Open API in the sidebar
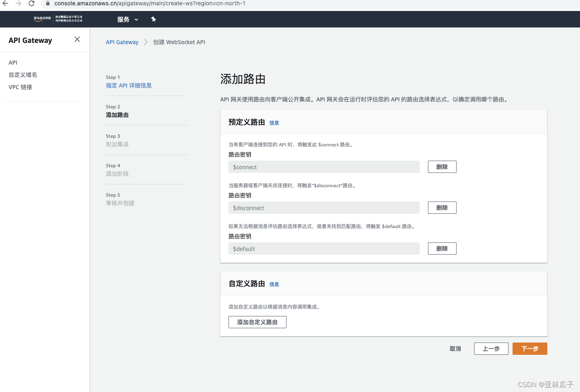 pos(13,63)
